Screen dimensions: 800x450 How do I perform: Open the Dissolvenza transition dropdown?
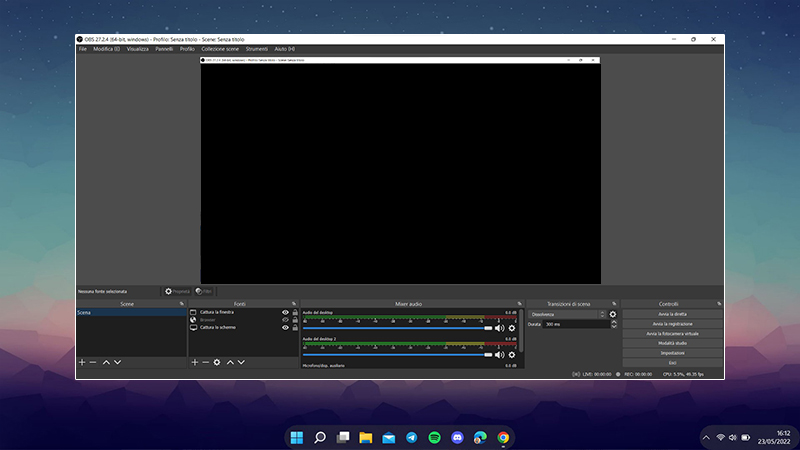tap(566, 314)
